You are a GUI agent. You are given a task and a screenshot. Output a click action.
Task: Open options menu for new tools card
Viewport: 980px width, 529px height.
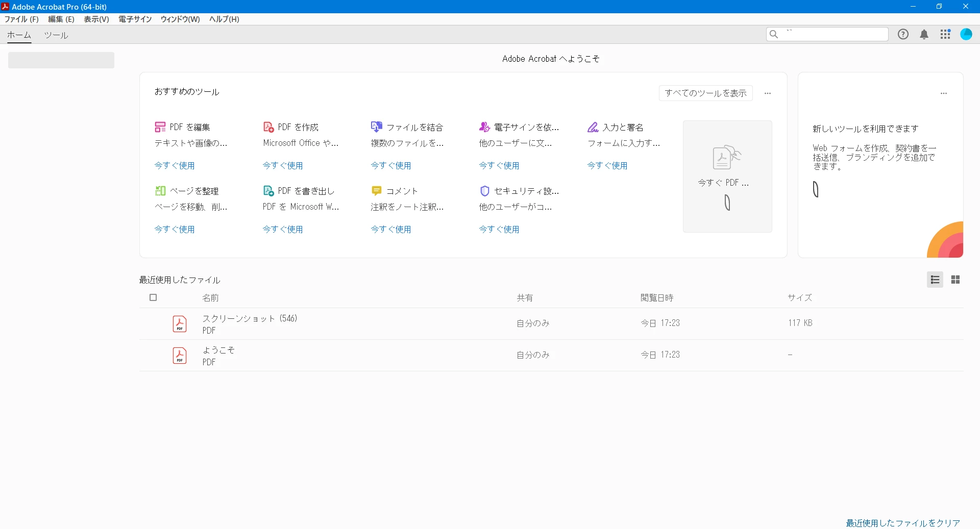[x=944, y=93]
